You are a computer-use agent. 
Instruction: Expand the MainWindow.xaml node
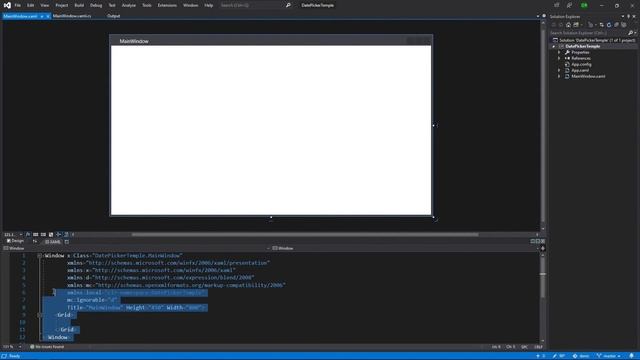click(x=560, y=76)
